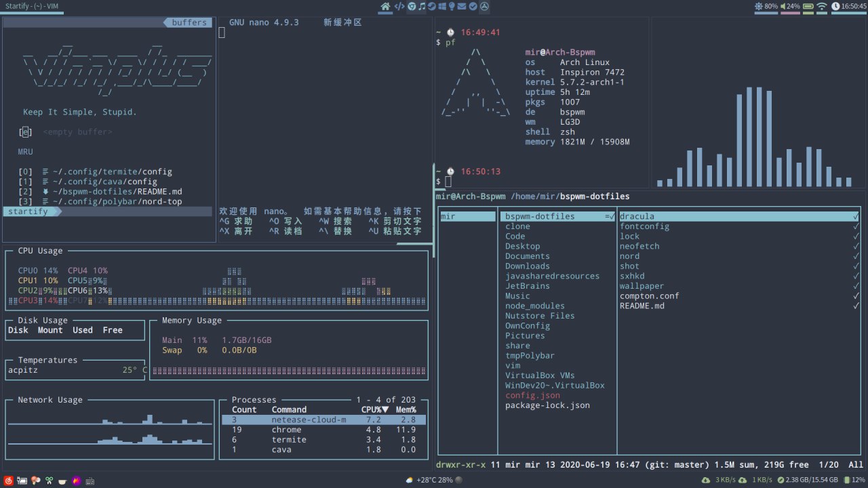Click the CPU 12% indicator
Viewport: 868px width, 488px height.
coord(854,481)
